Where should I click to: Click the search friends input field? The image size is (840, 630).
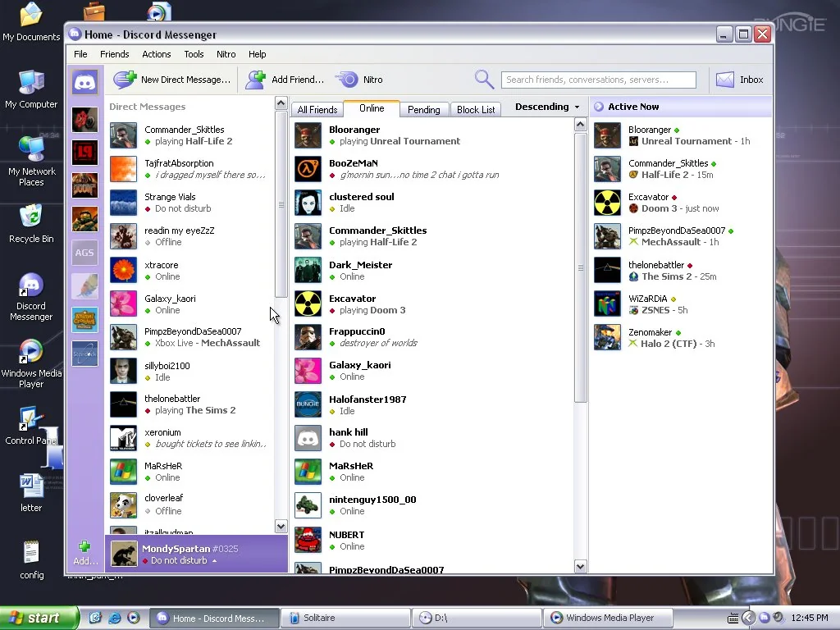pyautogui.click(x=598, y=80)
